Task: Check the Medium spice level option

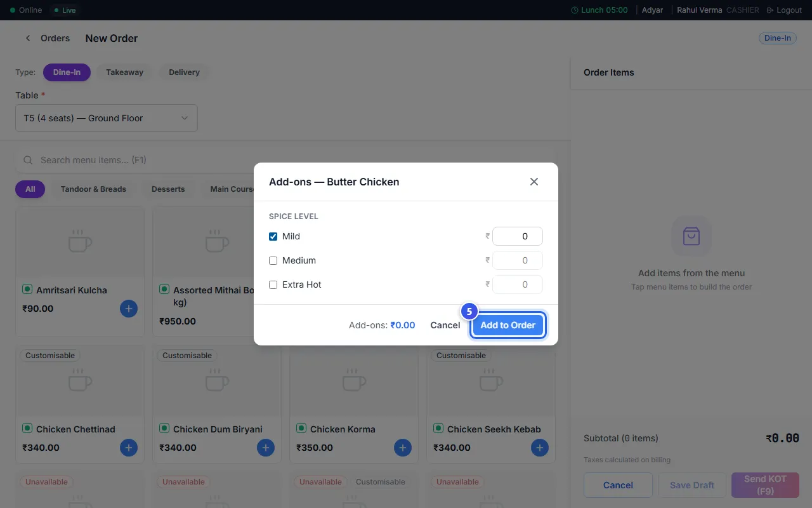Action: tap(273, 260)
